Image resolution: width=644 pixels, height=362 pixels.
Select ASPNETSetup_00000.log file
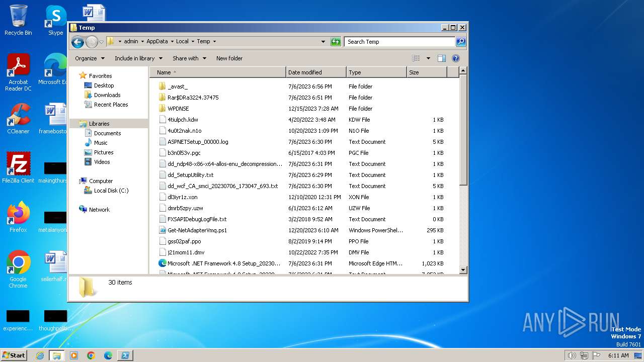(x=198, y=142)
